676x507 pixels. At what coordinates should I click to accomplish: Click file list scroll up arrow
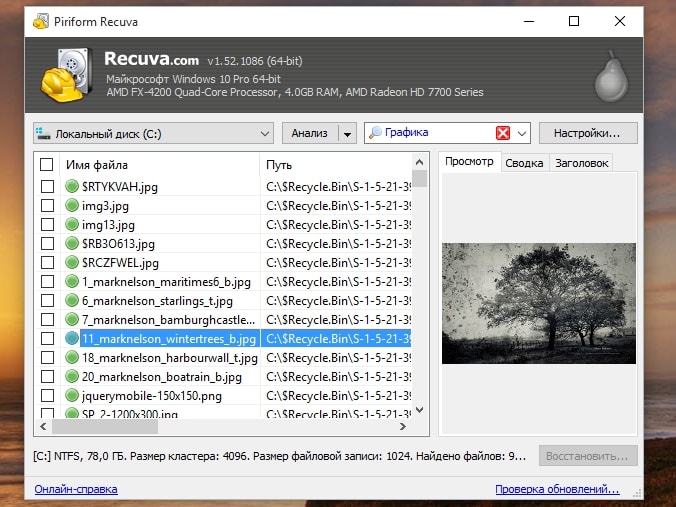[x=419, y=163]
